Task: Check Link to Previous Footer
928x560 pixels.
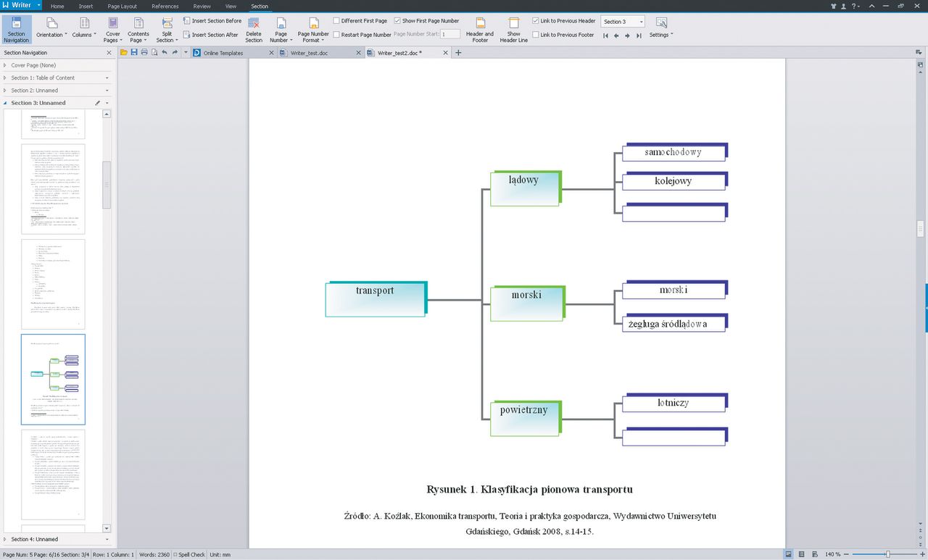Action: pyautogui.click(x=536, y=35)
